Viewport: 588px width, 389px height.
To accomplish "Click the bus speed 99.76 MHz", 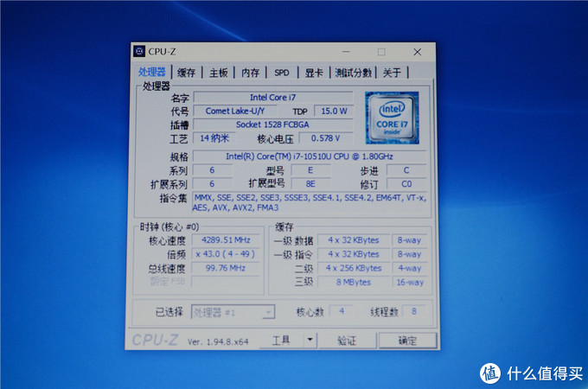I will 226,268.
